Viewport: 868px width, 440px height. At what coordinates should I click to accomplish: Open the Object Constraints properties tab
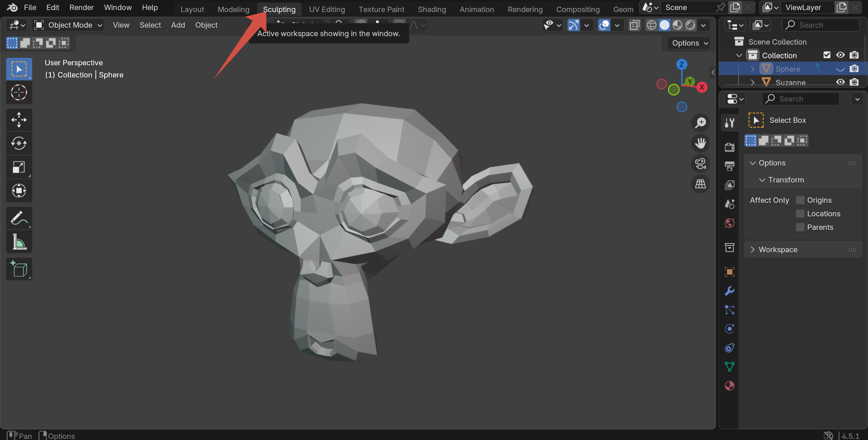coord(730,348)
